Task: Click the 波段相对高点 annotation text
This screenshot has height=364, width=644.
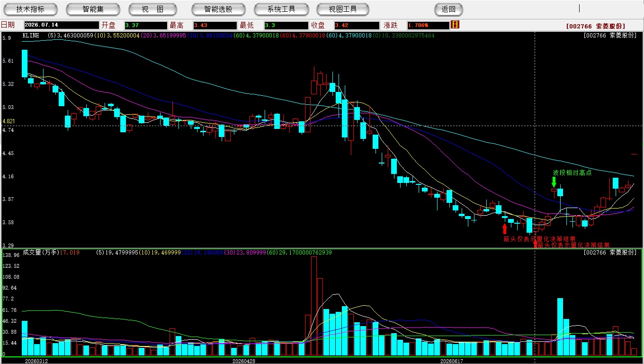Action: tap(572, 173)
